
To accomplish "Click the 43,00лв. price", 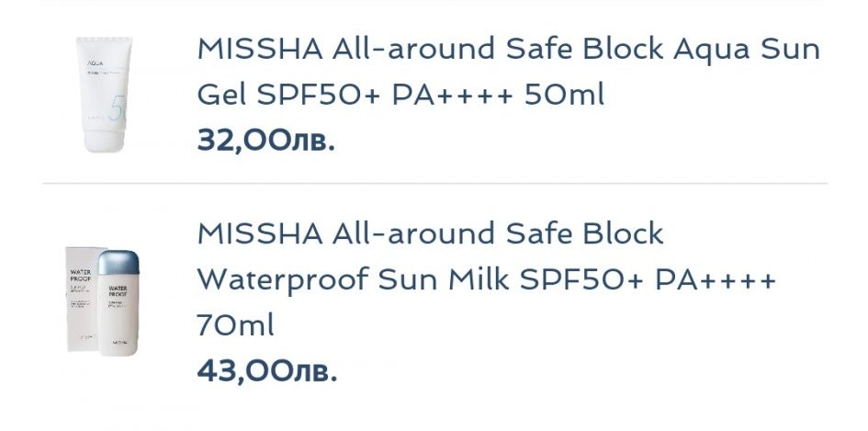I will (x=266, y=370).
